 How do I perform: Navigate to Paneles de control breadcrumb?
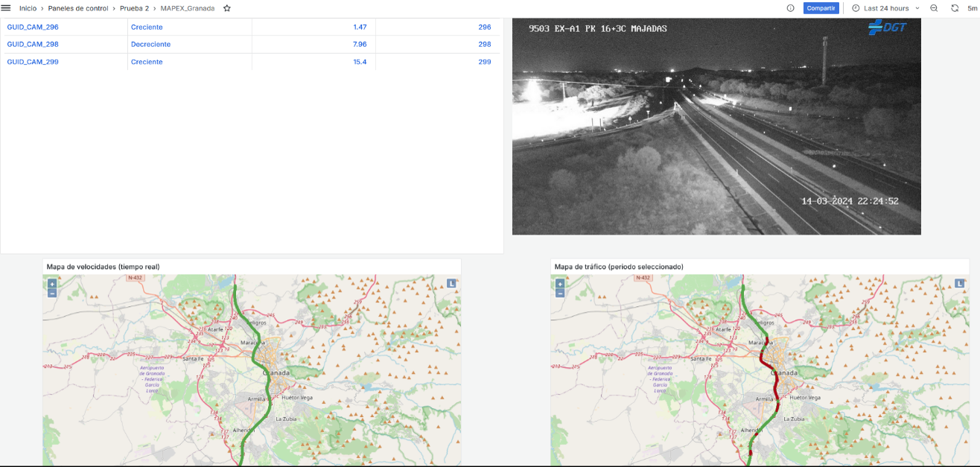78,8
